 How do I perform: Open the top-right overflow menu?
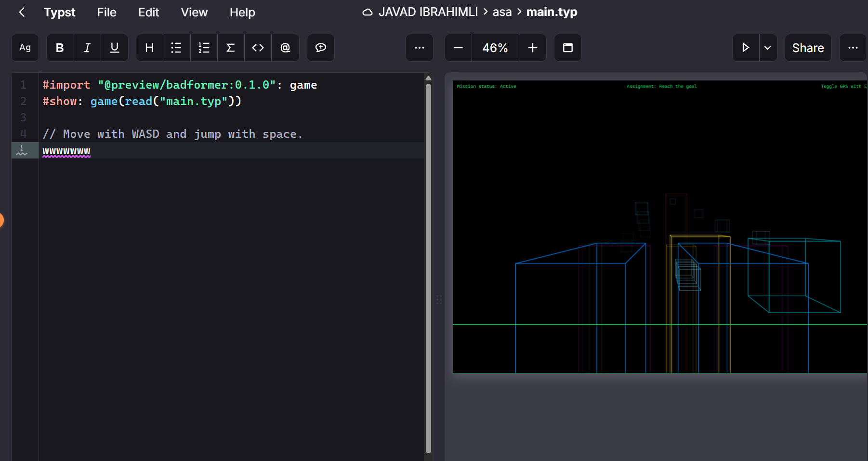coord(853,48)
